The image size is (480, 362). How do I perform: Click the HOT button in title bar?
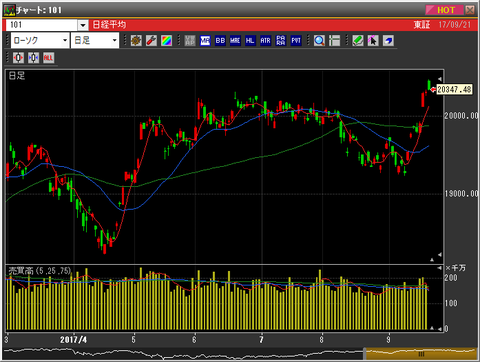click(x=445, y=10)
